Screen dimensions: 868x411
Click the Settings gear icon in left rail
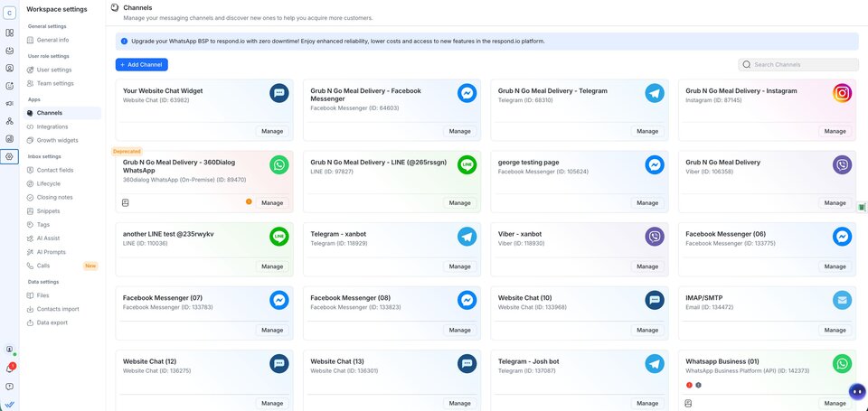[x=9, y=156]
